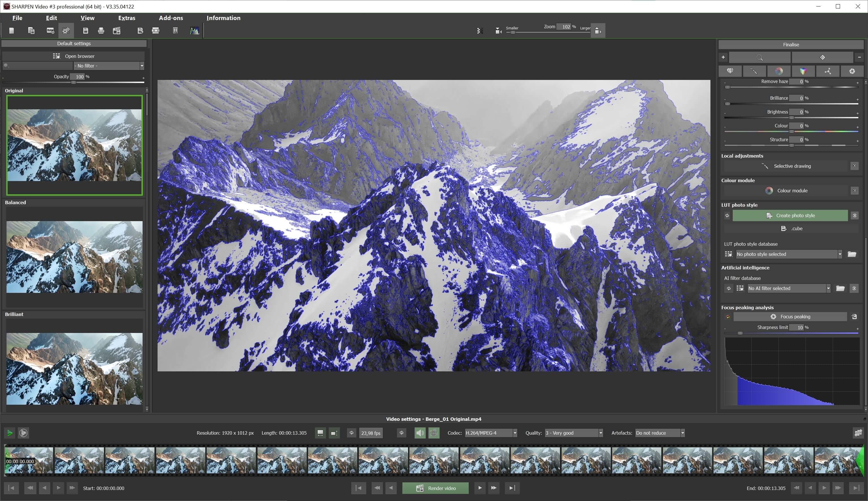Click the RAW settings toolbar icon
The width and height of the screenshot is (868, 501).
(50, 31)
